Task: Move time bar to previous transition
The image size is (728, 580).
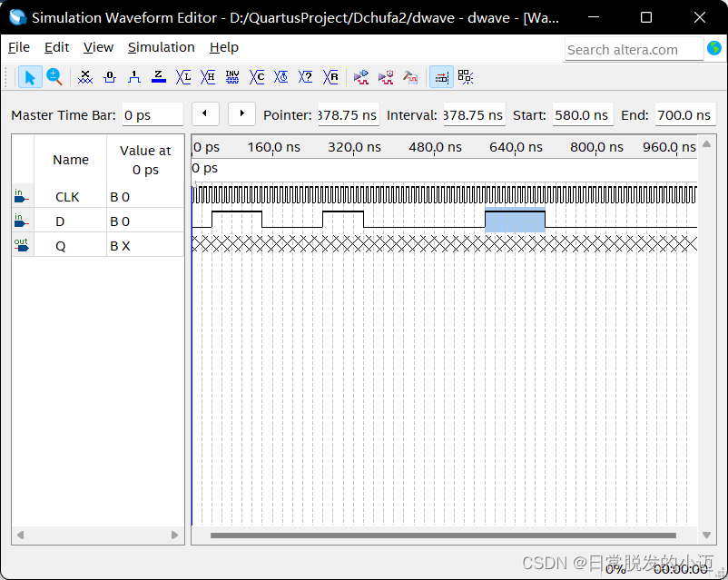Action: pos(205,113)
